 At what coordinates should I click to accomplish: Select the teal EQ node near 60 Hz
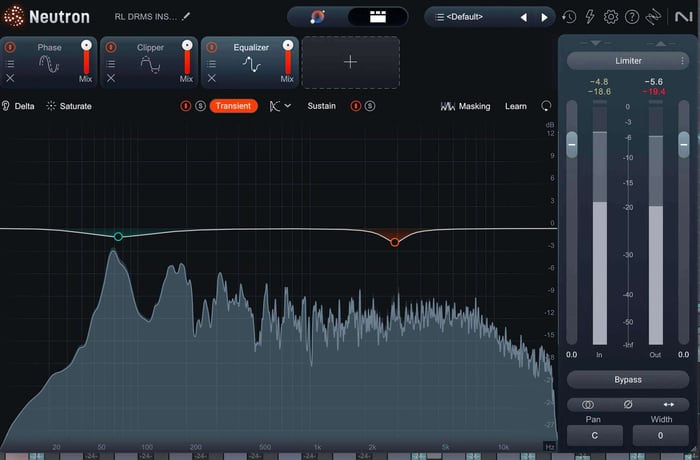tap(118, 236)
